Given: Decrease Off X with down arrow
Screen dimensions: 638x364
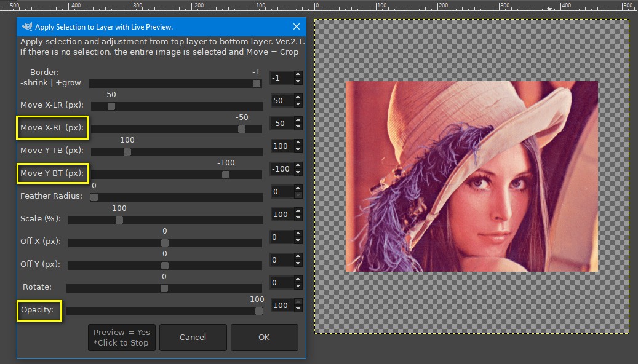Looking at the screenshot, I should pyautogui.click(x=298, y=240).
